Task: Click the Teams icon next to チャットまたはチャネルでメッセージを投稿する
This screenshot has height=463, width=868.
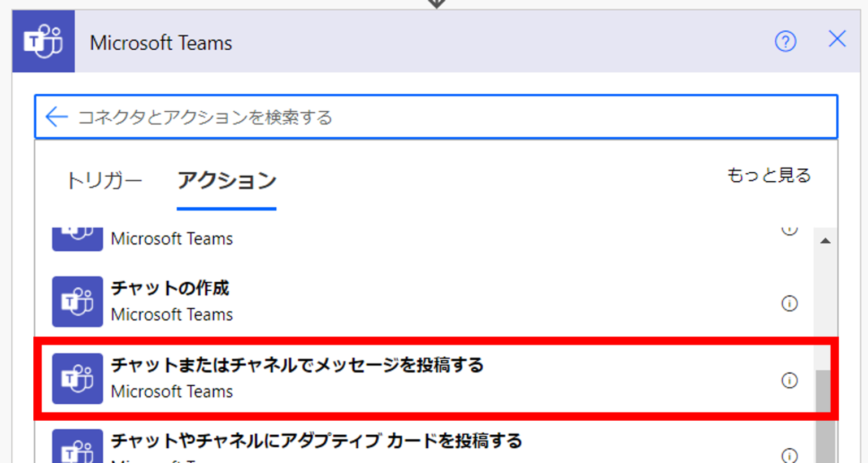Action: coord(77,379)
